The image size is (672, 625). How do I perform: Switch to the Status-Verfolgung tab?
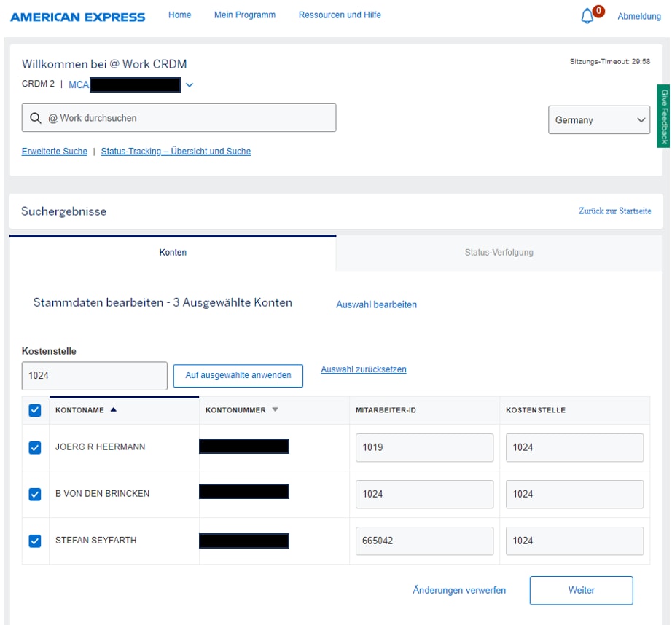click(499, 253)
